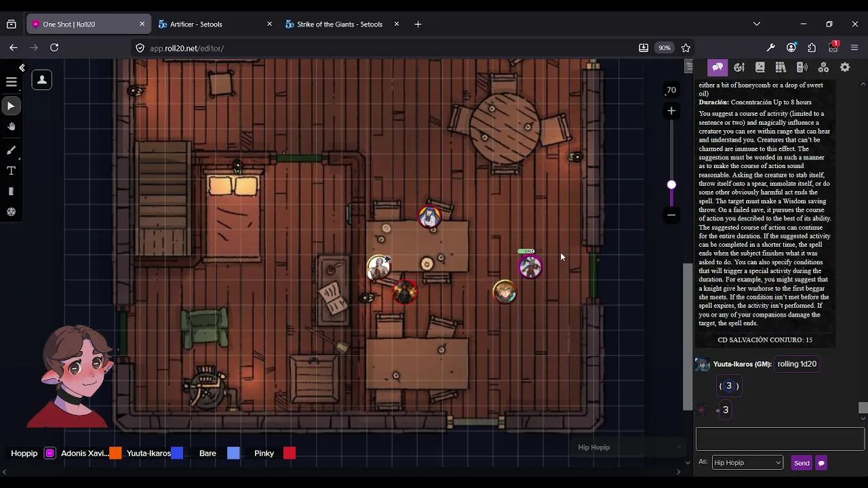The width and height of the screenshot is (868, 488).
Task: Select the white-haired token near table
Action: coord(378,267)
